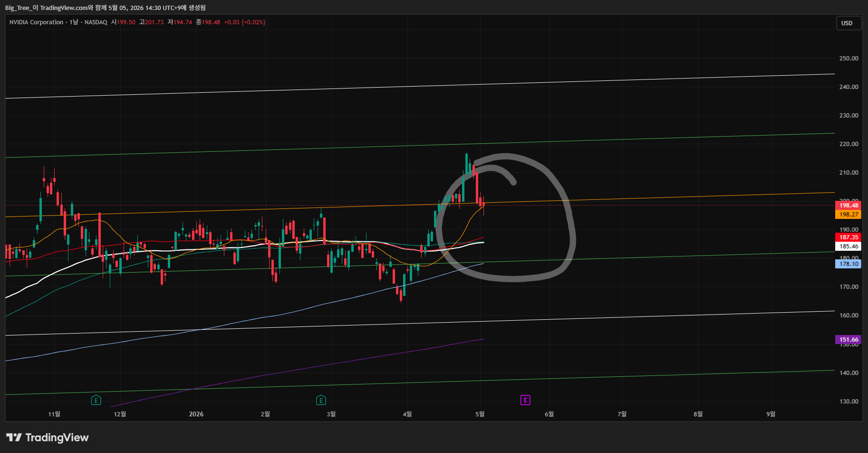Click the 12월 time axis label

120,414
